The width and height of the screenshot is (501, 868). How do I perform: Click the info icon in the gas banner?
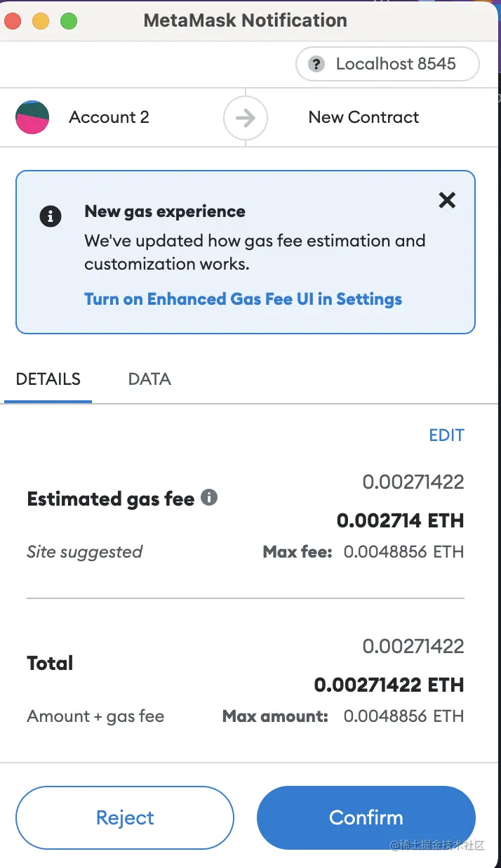[51, 216]
